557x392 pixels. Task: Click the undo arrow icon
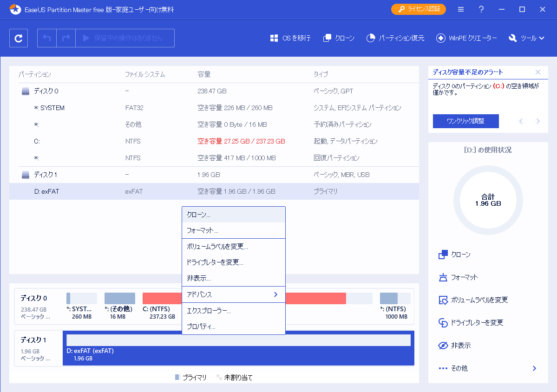click(x=46, y=38)
